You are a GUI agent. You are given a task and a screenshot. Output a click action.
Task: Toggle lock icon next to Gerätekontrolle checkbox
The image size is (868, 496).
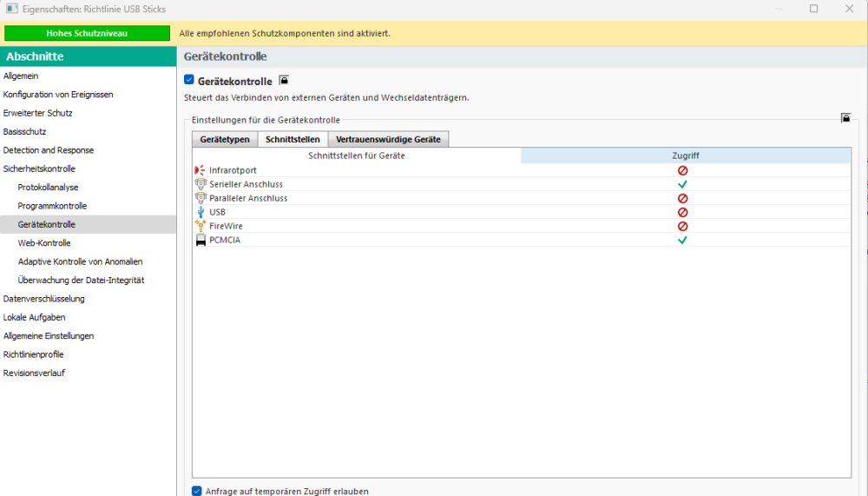(284, 81)
